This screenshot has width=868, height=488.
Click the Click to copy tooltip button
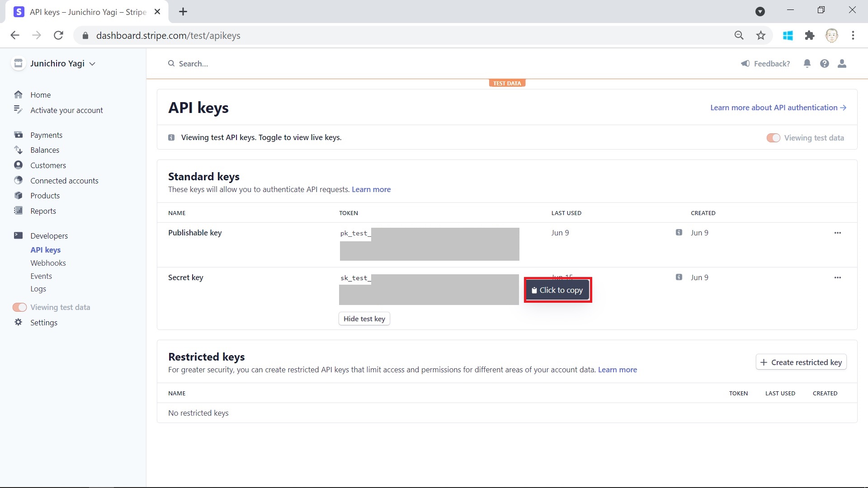pyautogui.click(x=557, y=290)
